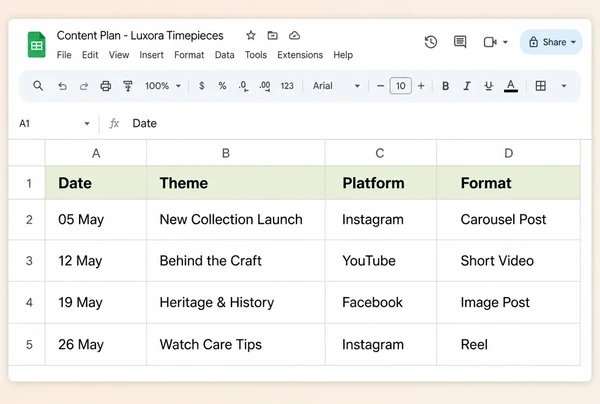600x404 pixels.
Task: Check cloud save status icon
Action: pos(294,36)
